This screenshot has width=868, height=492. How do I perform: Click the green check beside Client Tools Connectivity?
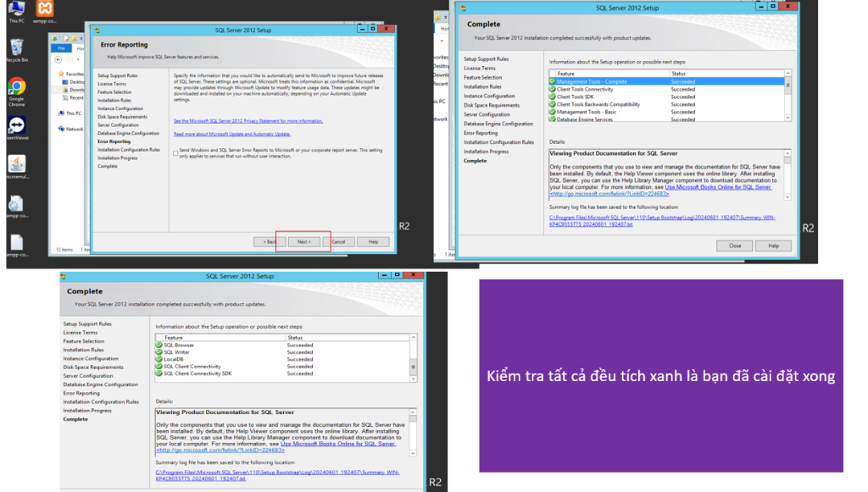[553, 89]
